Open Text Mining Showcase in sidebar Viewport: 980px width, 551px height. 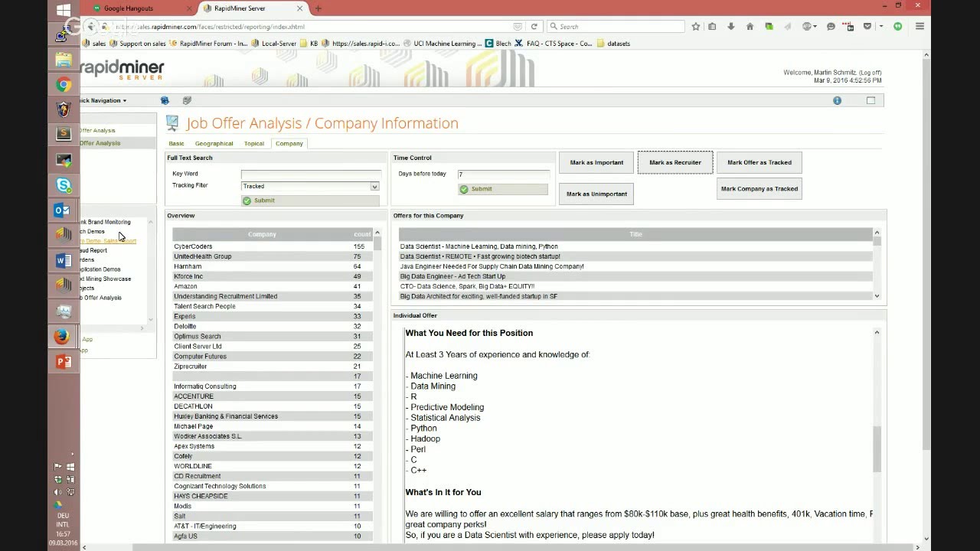tap(105, 279)
